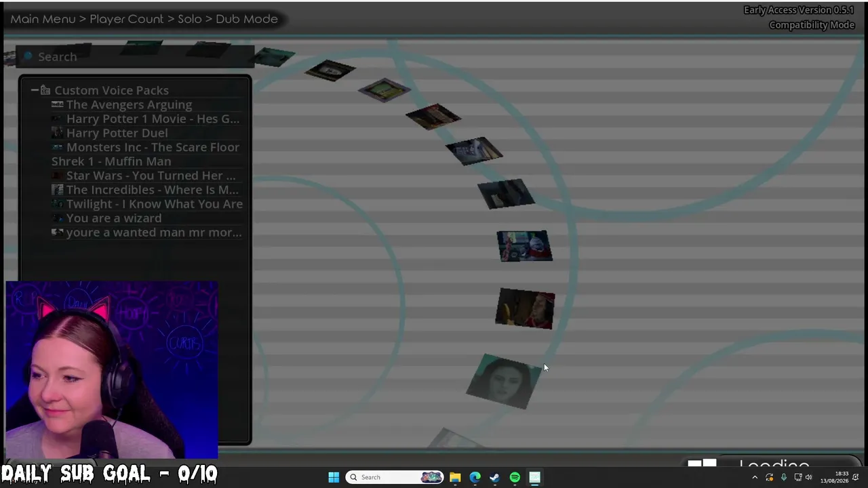Click the Twilight row thumbnail icon
This screenshot has height=488, width=868.
click(x=58, y=204)
